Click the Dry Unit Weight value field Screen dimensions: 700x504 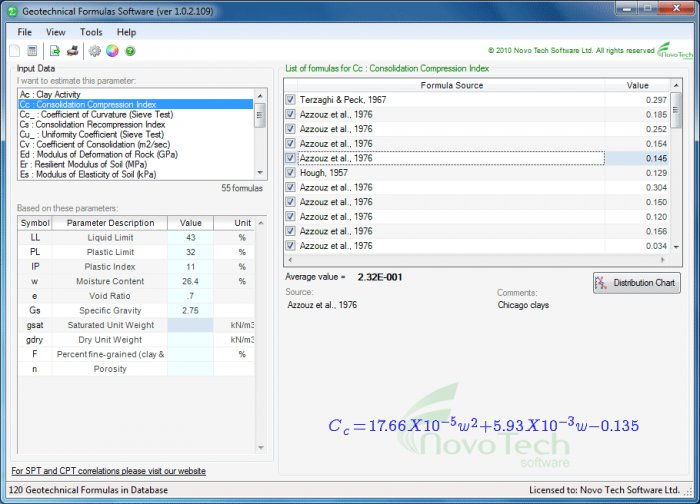[x=191, y=340]
